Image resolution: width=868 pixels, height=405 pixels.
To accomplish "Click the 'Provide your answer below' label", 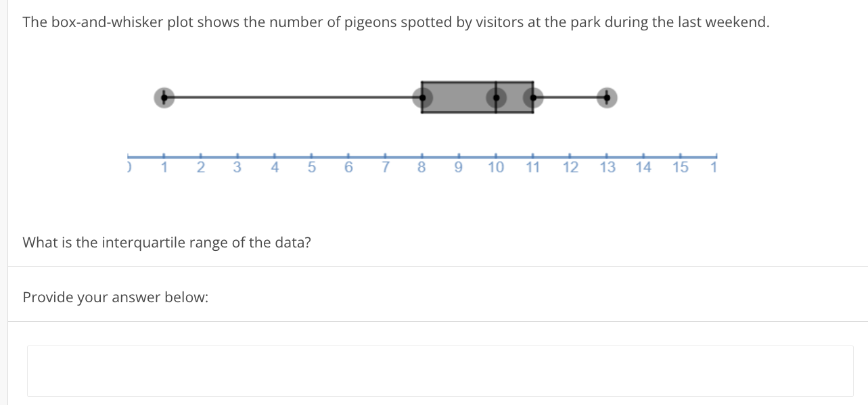I will (x=116, y=297).
